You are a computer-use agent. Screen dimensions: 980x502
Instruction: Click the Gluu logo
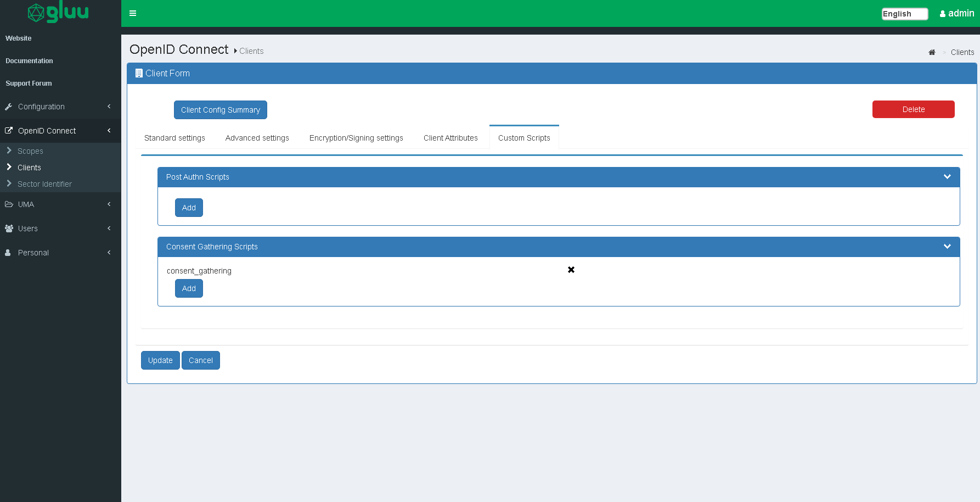59,13
